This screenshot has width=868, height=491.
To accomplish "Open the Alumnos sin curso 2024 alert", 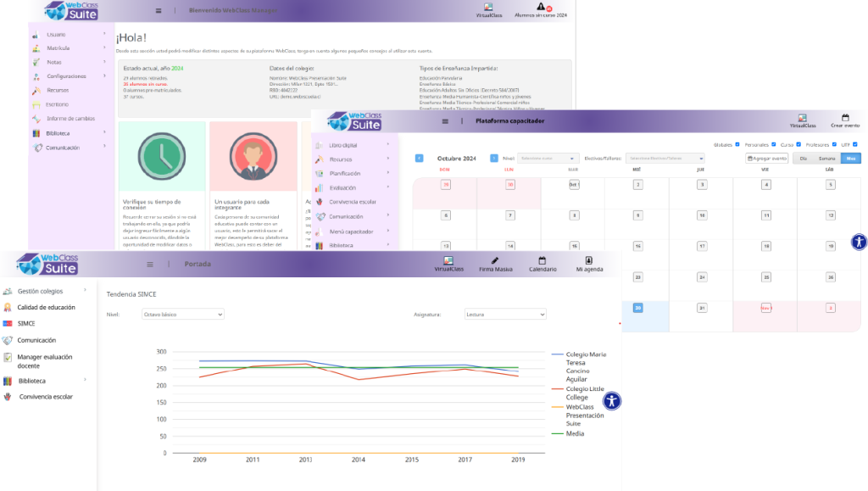I will pyautogui.click(x=541, y=10).
